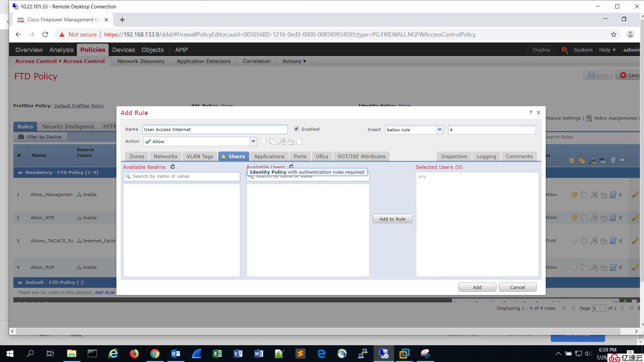Click Insert rule number input field
This screenshot has width=644, height=362.
tap(491, 129)
